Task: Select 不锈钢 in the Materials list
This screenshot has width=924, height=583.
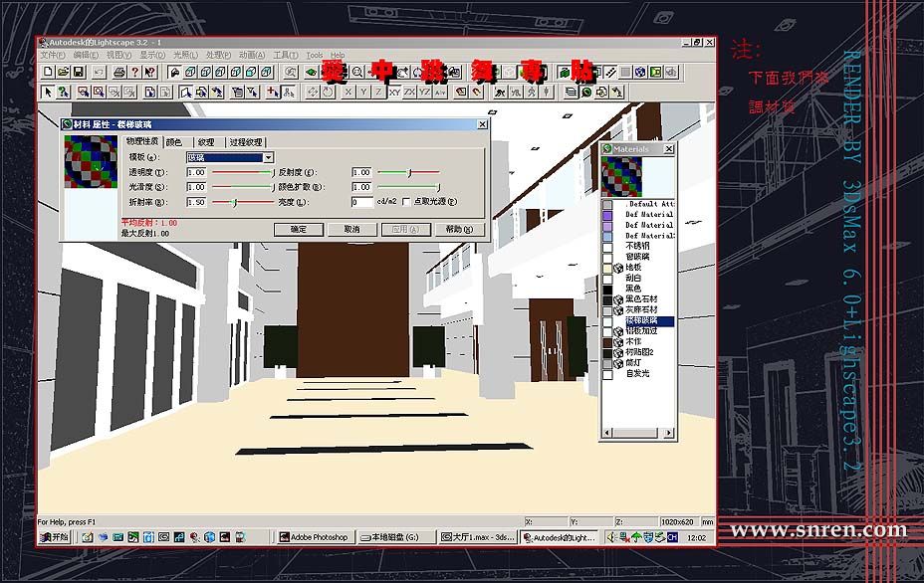Action: click(637, 246)
